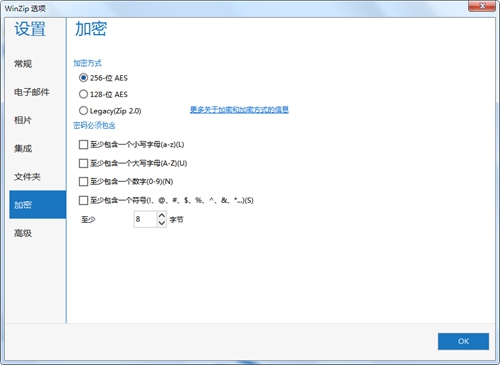Choose 128-位 AES encryption method

83,94
